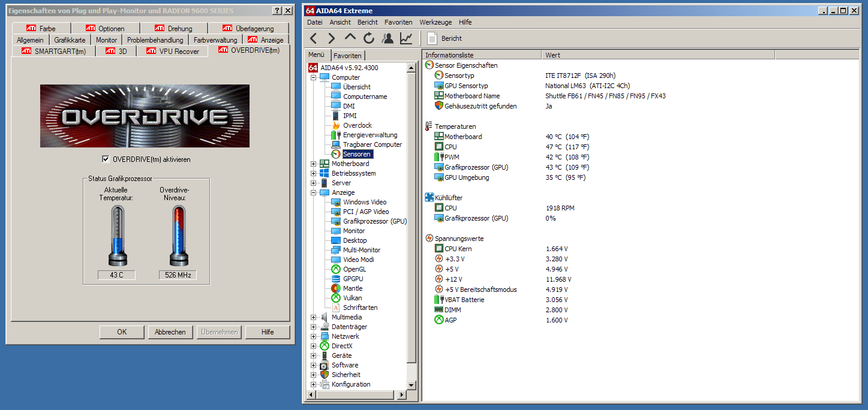This screenshot has height=410, width=868.
Task: Open the Hilfe menu in AIDA64
Action: coord(465,22)
